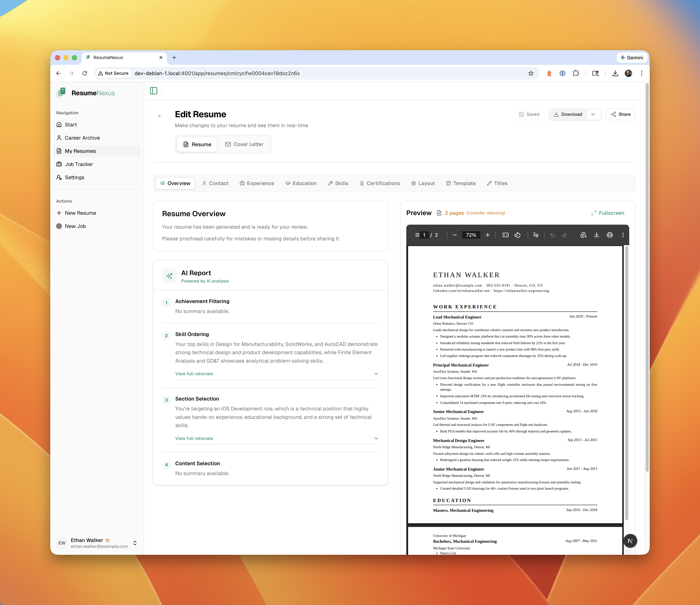The width and height of the screenshot is (700, 605).
Task: Switch to the Cover Letter view
Action: click(x=244, y=144)
